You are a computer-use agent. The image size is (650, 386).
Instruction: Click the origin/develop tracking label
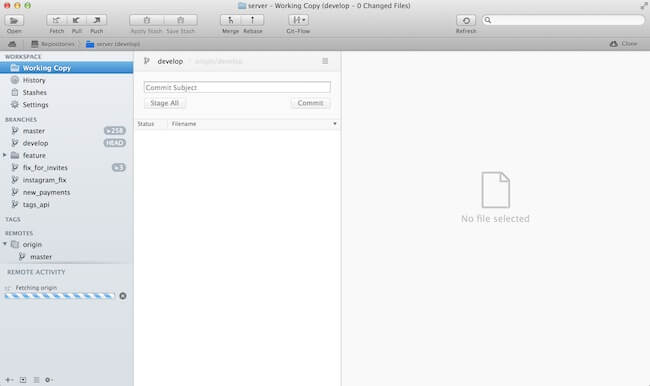218,61
